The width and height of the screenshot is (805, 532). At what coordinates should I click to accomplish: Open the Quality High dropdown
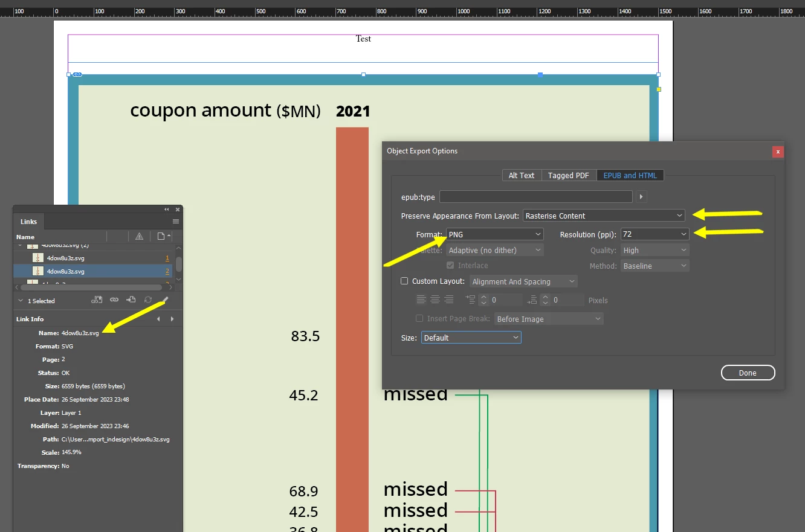click(655, 250)
